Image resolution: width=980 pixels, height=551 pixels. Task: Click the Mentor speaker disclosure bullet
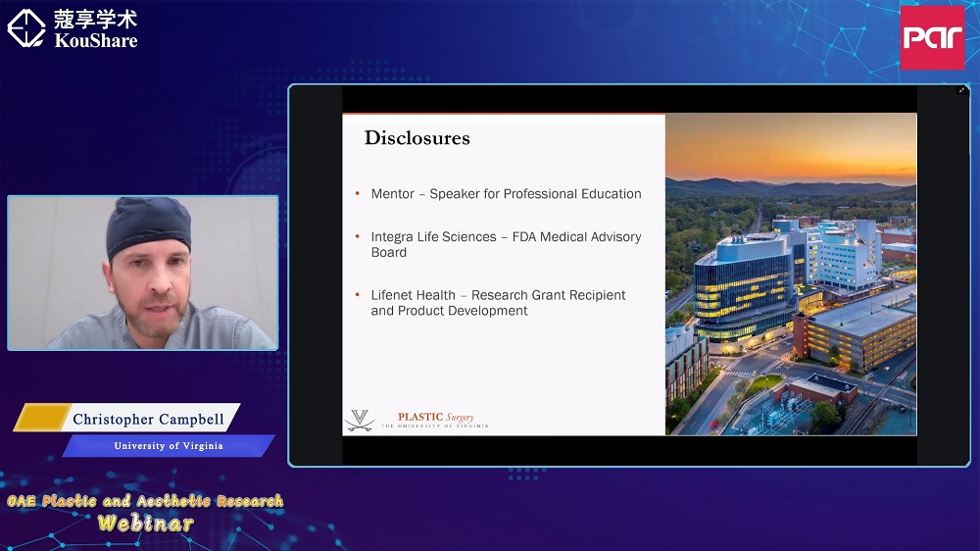point(506,194)
